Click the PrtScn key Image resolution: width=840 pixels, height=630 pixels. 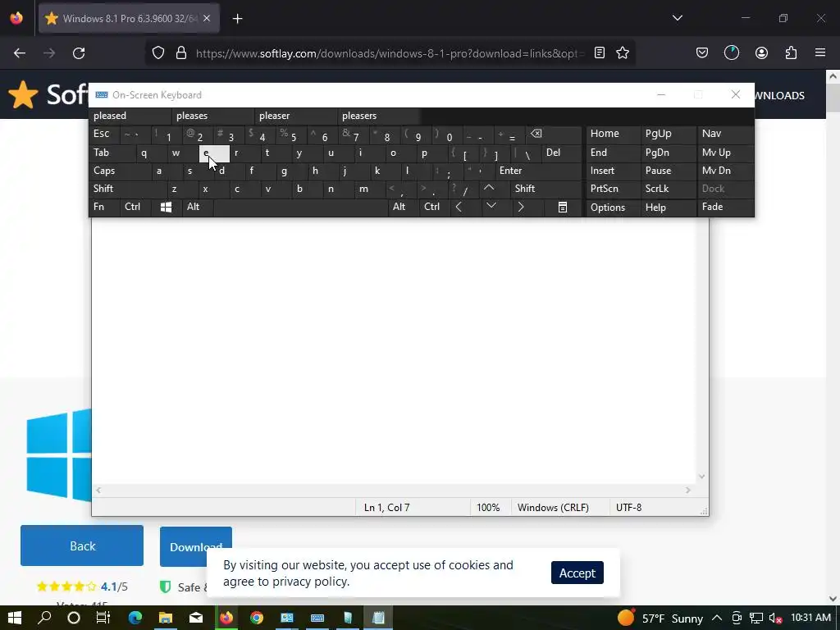point(613,189)
